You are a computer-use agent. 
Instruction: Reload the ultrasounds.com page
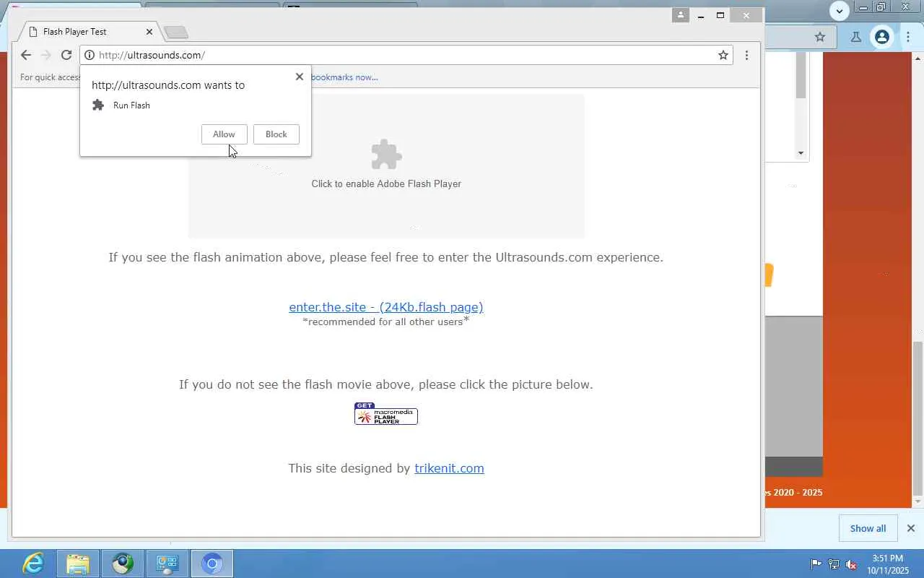tap(66, 55)
